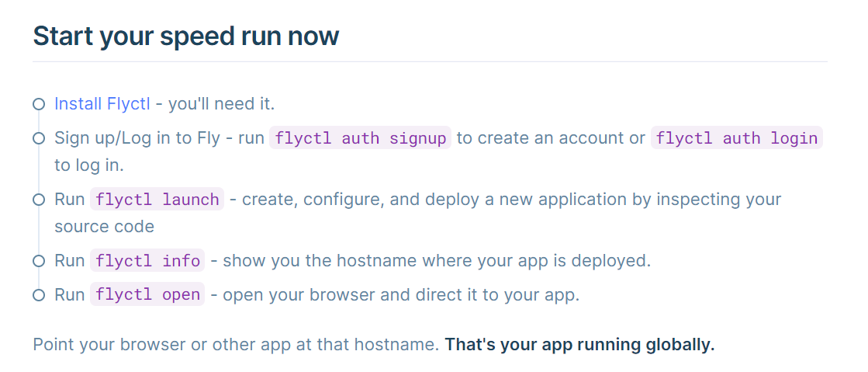Select the 'flyctl info' code snippet
868x372 pixels.
pyautogui.click(x=147, y=261)
